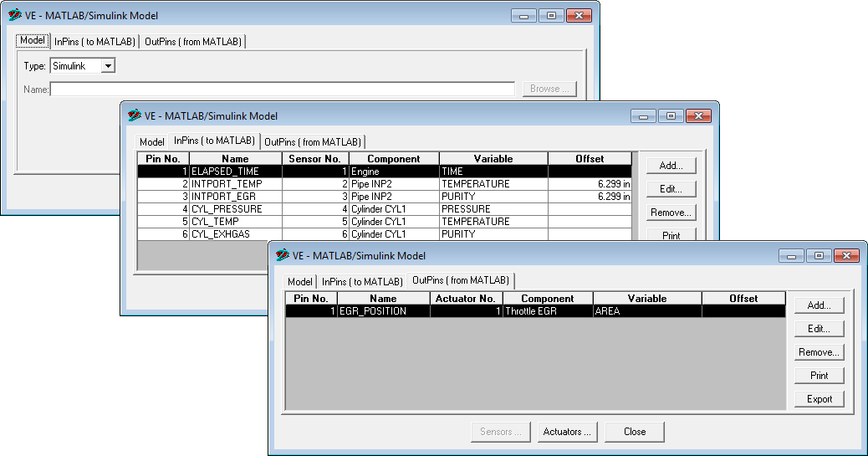Select the INTPORT_EGR pin name cell

pos(236,197)
